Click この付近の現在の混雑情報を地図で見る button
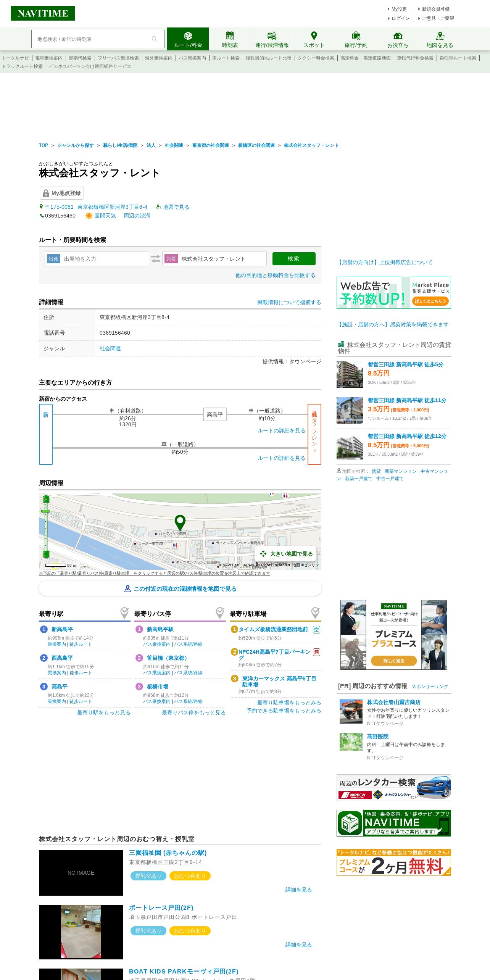 click(180, 588)
